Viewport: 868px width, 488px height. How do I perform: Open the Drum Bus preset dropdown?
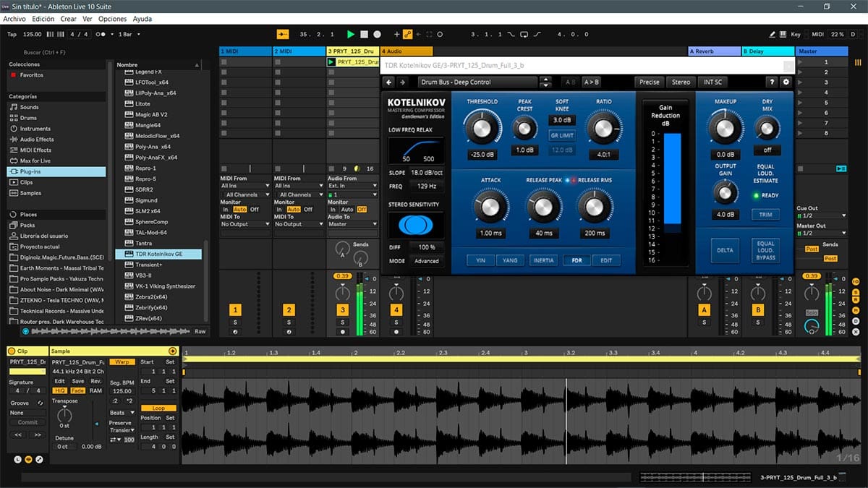[x=478, y=82]
